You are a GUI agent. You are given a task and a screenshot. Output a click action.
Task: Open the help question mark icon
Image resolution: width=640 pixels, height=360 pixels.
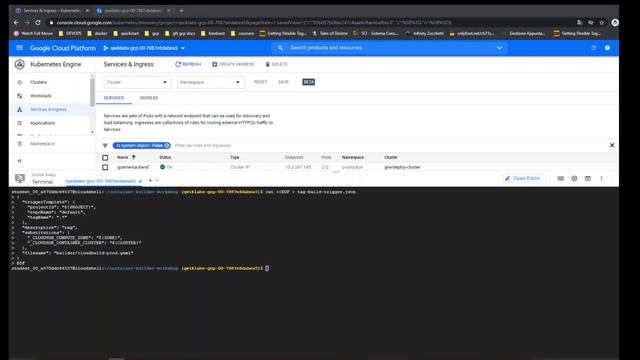[607, 48]
